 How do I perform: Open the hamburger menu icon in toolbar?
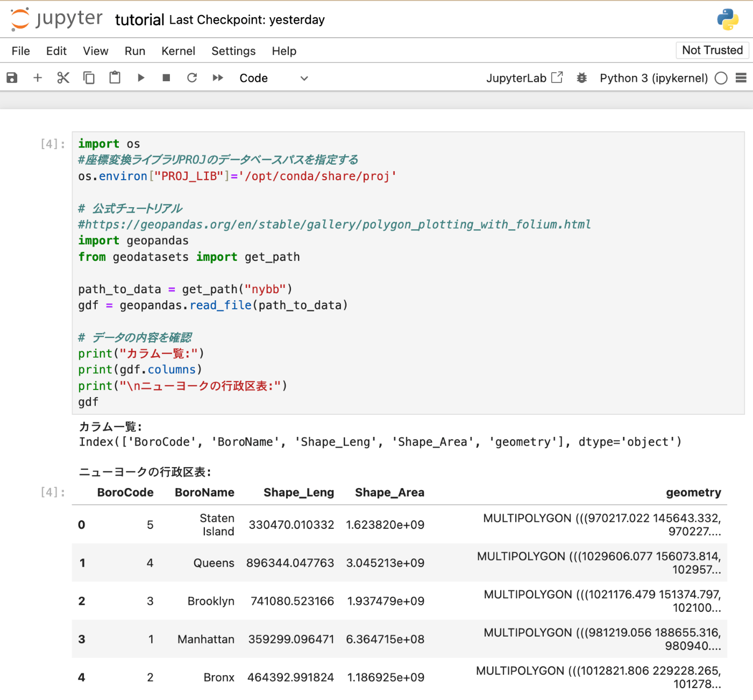[741, 78]
